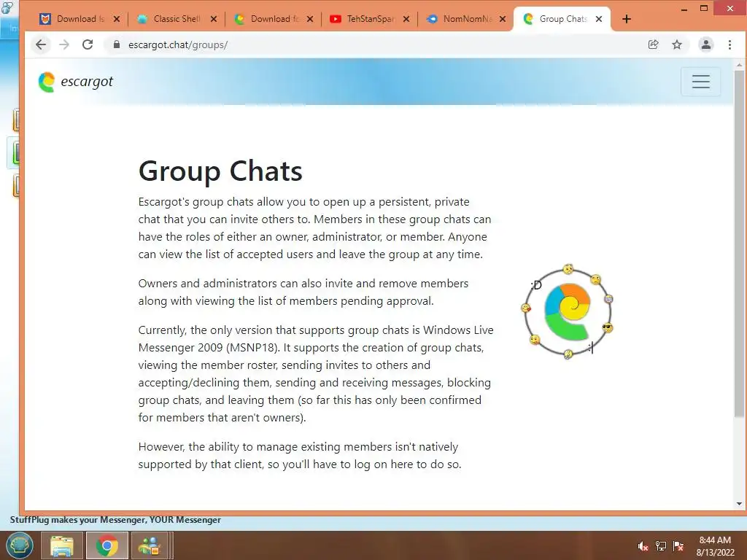Click the paragraph starting 'However, the ability'
Viewport: 747px width, 560px height.
point(300,455)
